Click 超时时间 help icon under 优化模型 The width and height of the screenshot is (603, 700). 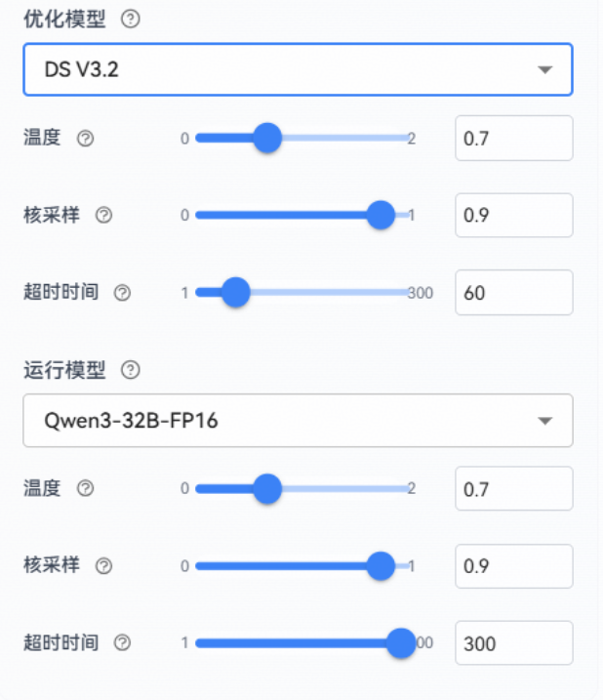click(x=122, y=293)
